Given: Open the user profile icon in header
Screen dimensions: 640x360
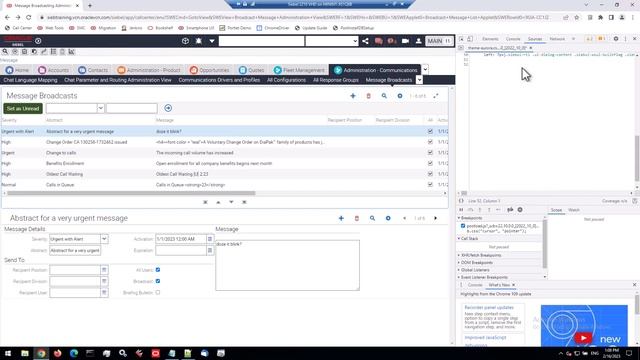Looking at the screenshot, I should pos(419,41).
